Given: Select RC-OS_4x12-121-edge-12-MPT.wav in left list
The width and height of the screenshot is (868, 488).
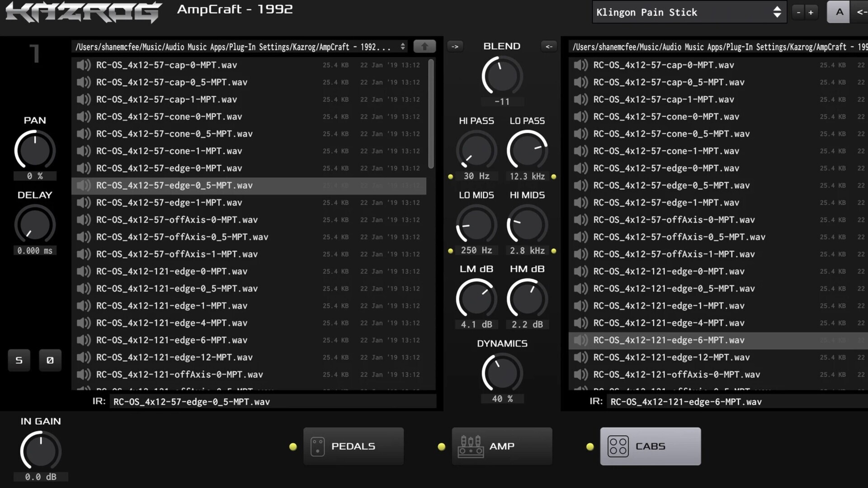Looking at the screenshot, I should 174,357.
